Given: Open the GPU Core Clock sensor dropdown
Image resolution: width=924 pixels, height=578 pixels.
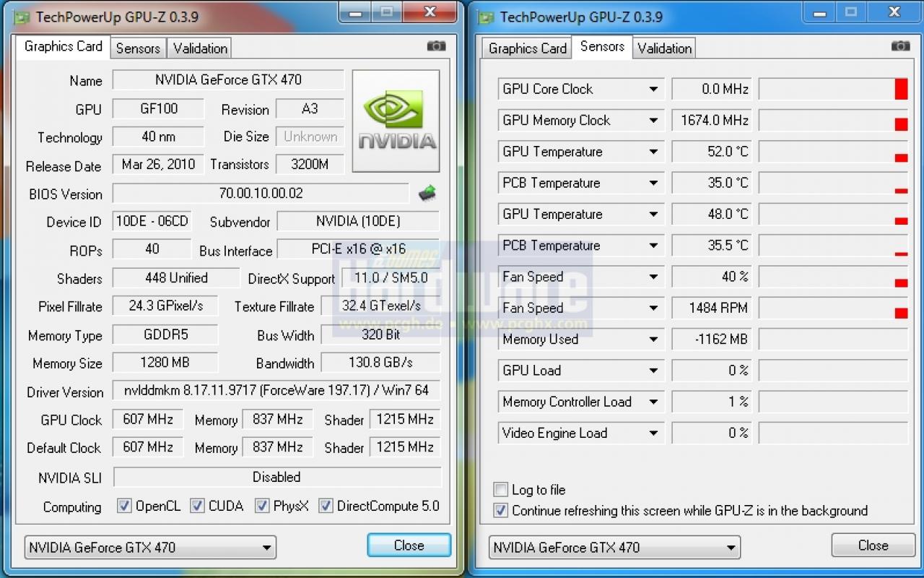Looking at the screenshot, I should click(x=653, y=90).
